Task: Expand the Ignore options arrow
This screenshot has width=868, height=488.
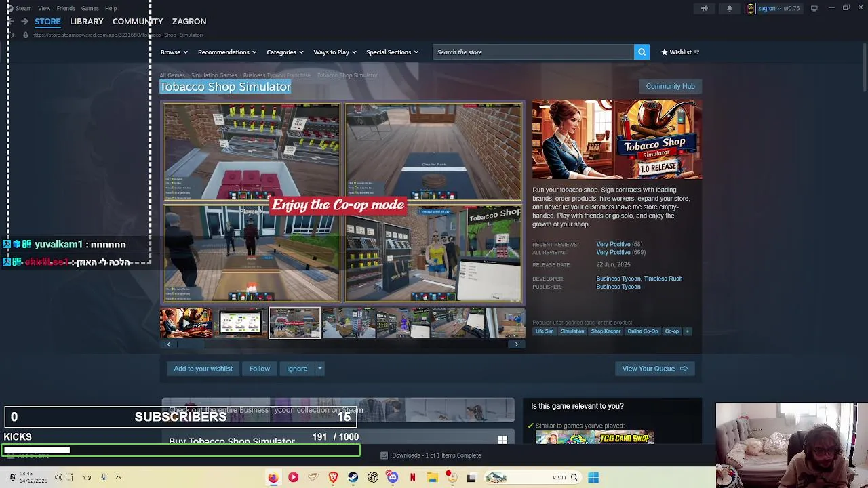Action: point(319,369)
